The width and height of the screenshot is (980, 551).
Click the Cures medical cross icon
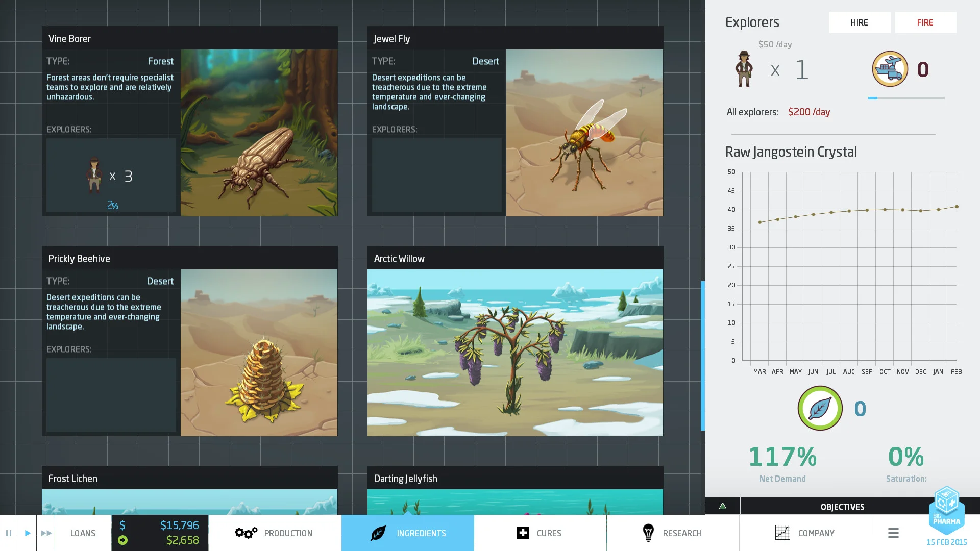point(524,533)
